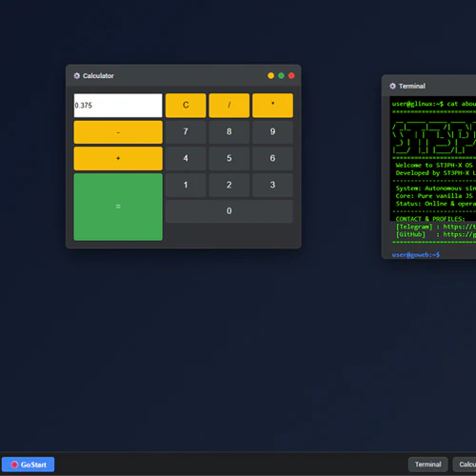The image size is (476, 476).
Task: Select the multiply (*) operator button
Action: (272, 106)
